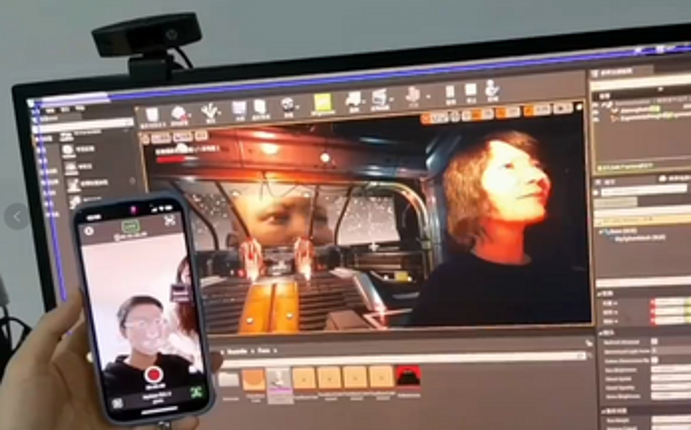Open the folder thumbnail in Content Browser
The width and height of the screenshot is (691, 430).
(229, 380)
